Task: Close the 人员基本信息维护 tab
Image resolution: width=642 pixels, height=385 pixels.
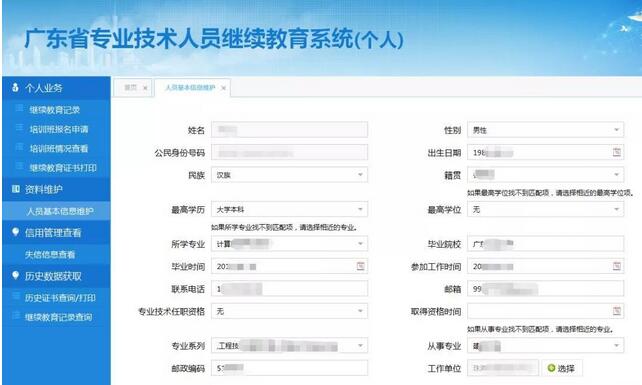Action: coord(224,88)
